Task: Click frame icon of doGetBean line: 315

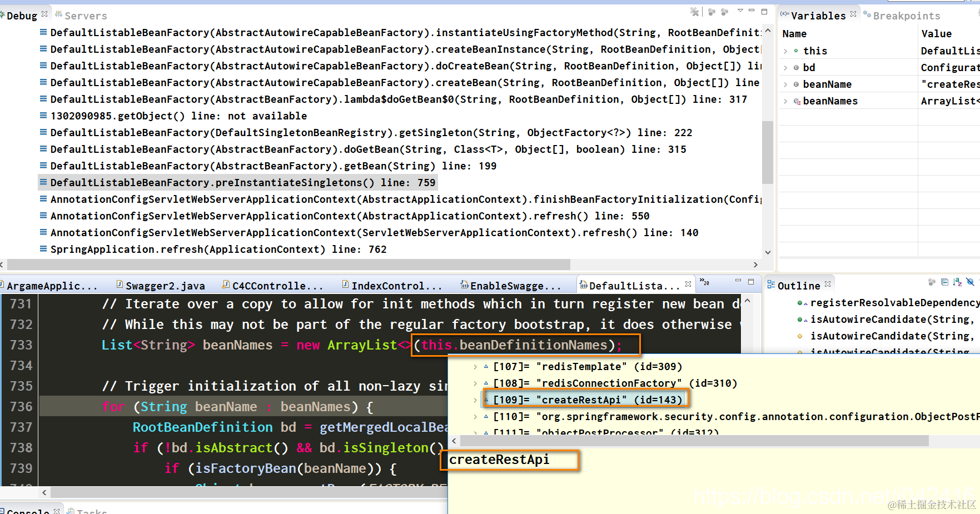Action: (x=43, y=149)
